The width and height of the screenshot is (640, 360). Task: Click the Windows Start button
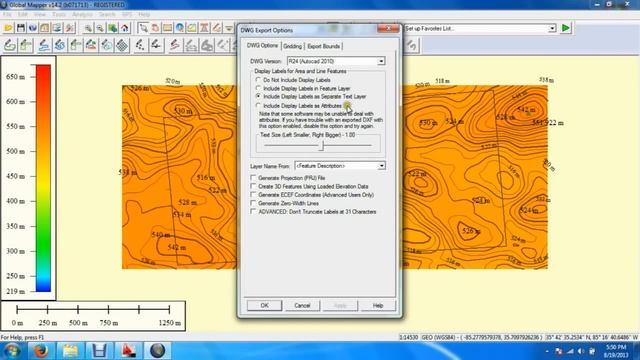pyautogui.click(x=12, y=351)
